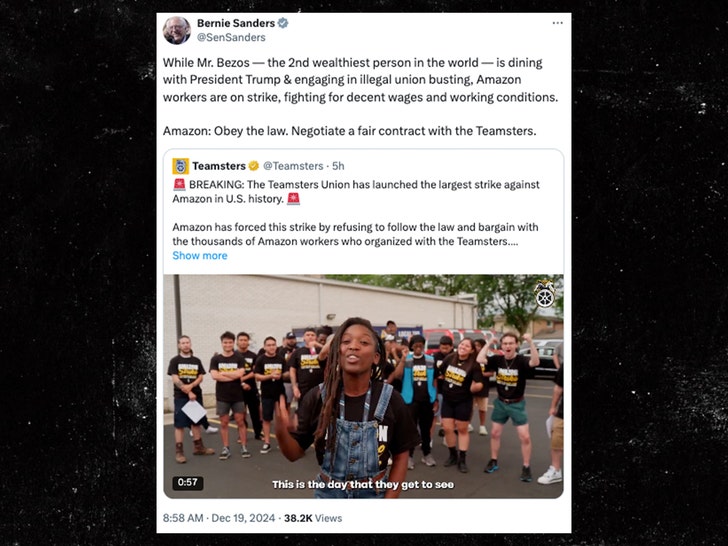
Task: Click the @SenSanders handle
Action: pyautogui.click(x=231, y=38)
